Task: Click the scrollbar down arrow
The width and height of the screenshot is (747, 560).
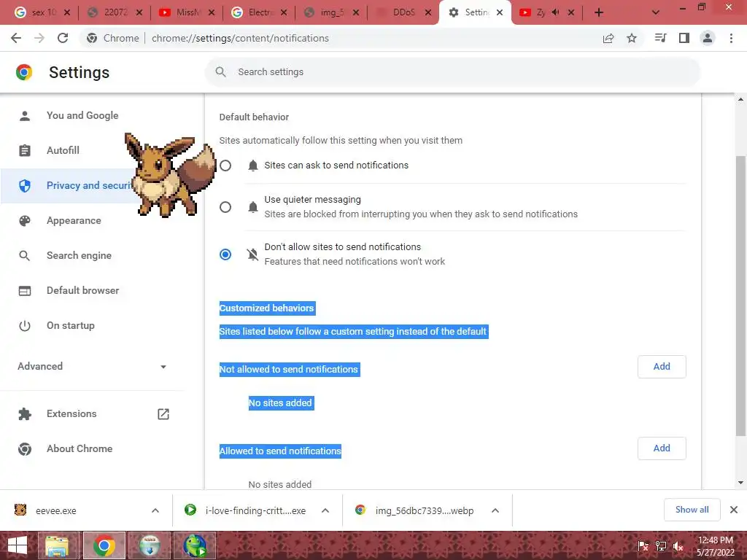Action: point(740,483)
